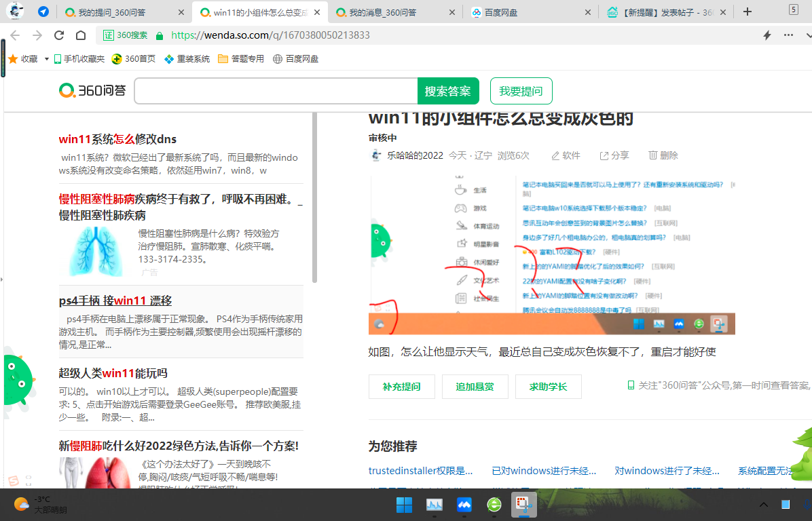The width and height of the screenshot is (812, 521).
Task: Open 对windows进行了未经... recommendation
Action: click(x=667, y=471)
